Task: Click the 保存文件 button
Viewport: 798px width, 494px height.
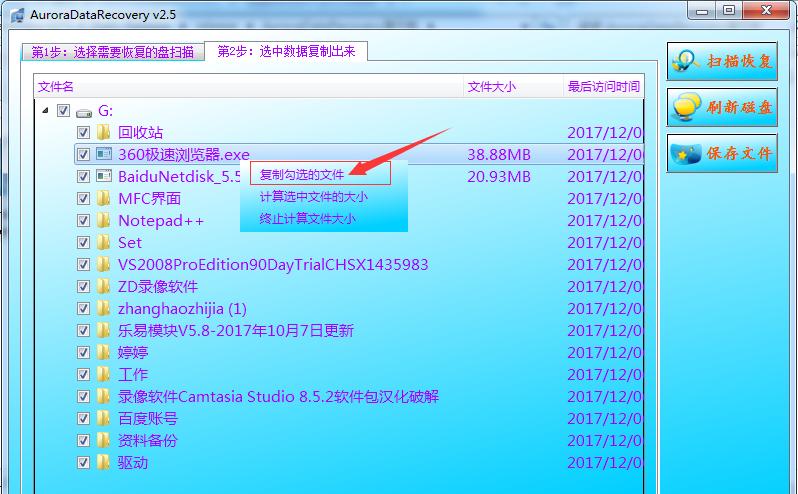Action: coord(722,153)
